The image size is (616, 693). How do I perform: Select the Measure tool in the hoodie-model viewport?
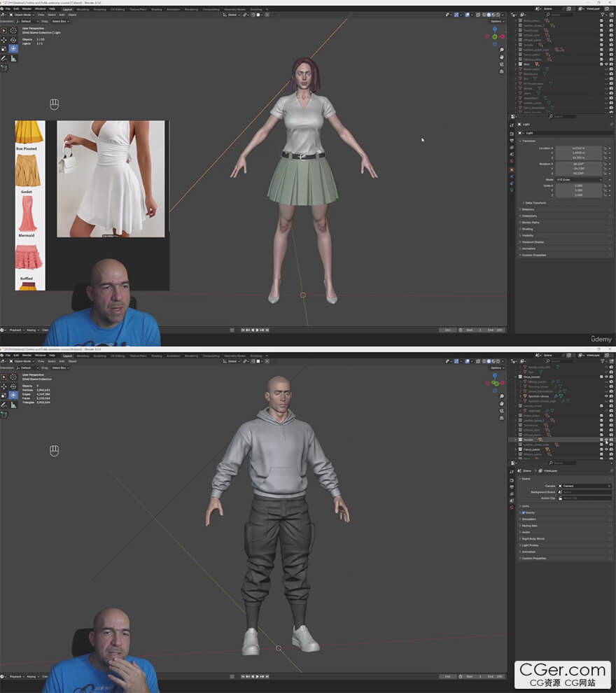coord(13,405)
